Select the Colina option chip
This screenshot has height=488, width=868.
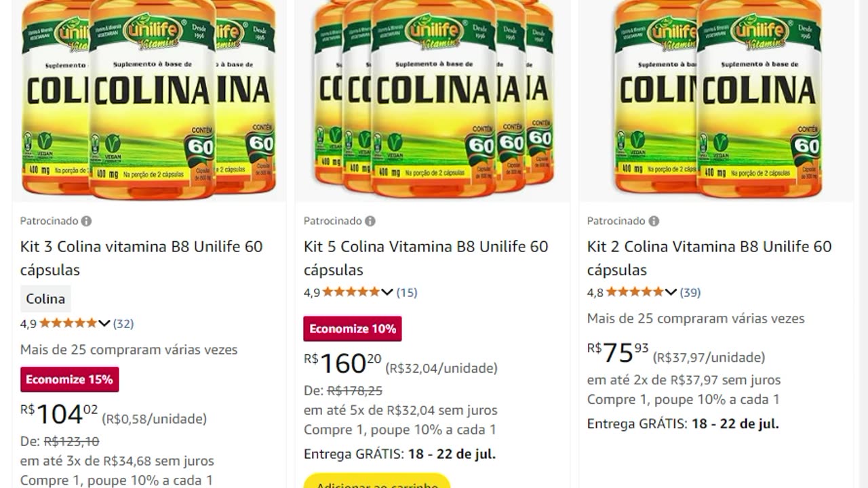pos(45,299)
